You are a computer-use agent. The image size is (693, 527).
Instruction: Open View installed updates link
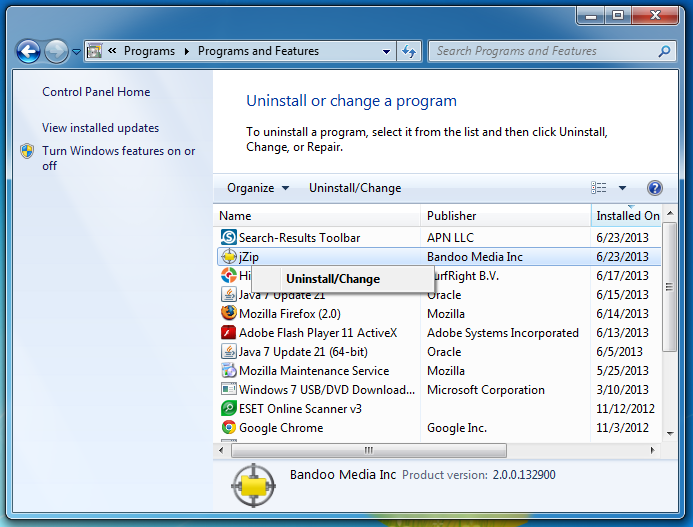coord(100,128)
